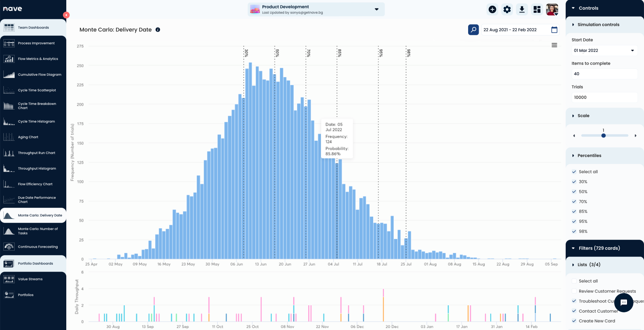The image size is (644, 330).
Task: Click the 85% percentile line label
Action: (x=339, y=53)
